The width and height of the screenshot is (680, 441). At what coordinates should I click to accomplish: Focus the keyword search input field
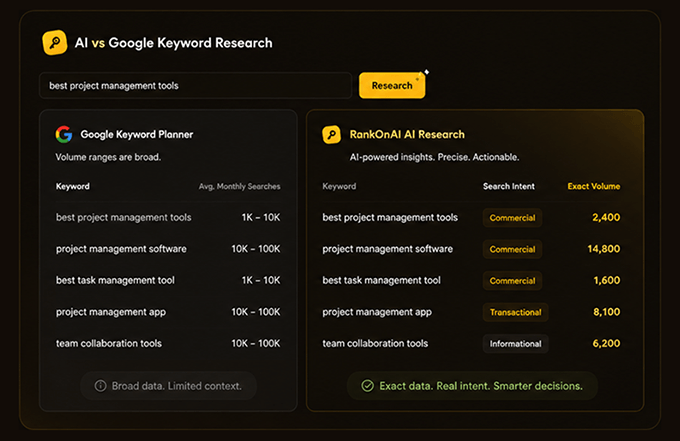point(196,85)
